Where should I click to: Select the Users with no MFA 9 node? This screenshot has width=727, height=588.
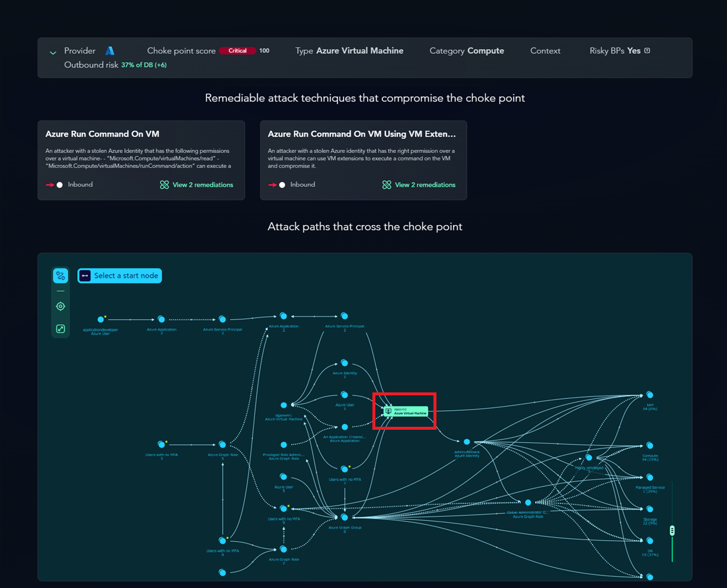pos(283,509)
